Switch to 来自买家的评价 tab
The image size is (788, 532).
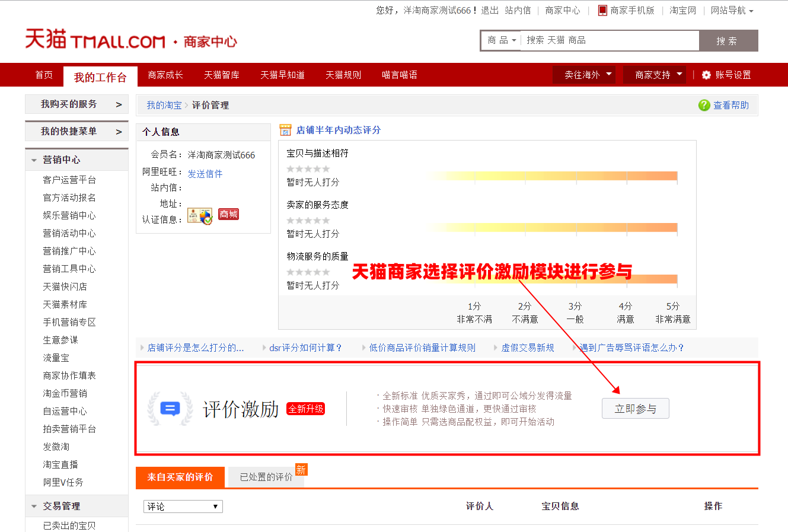pos(180,477)
